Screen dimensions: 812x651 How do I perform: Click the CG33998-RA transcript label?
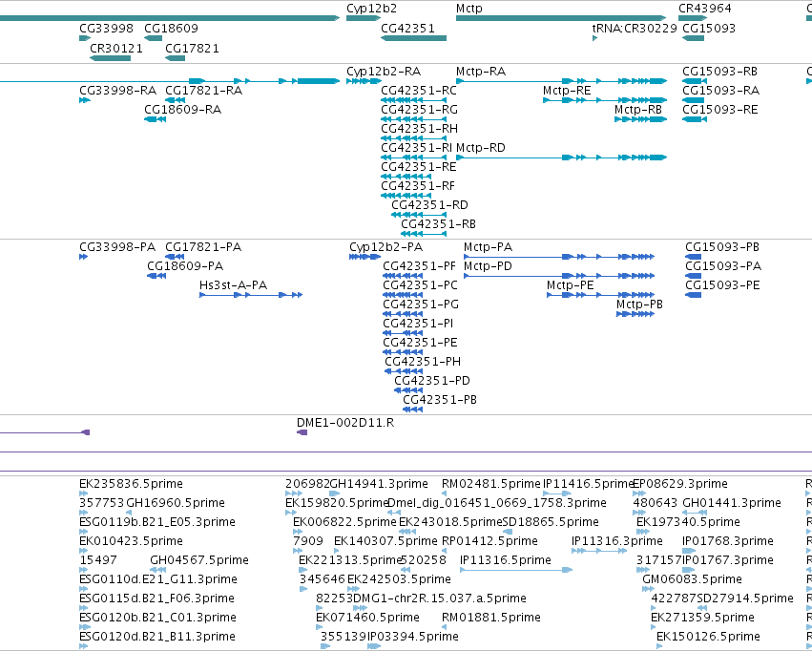(x=118, y=90)
